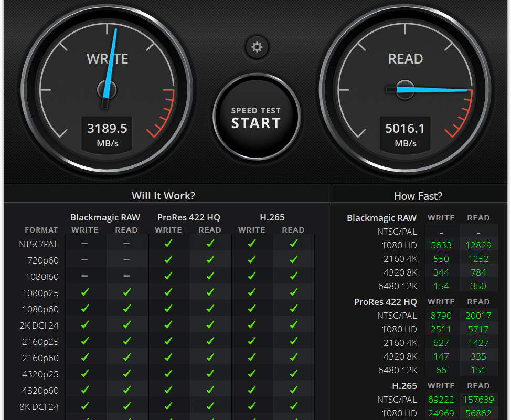Select Blackmagic RAW 1080 HD write value 5633
Viewport: 511px width, 420px height.
[x=441, y=245]
